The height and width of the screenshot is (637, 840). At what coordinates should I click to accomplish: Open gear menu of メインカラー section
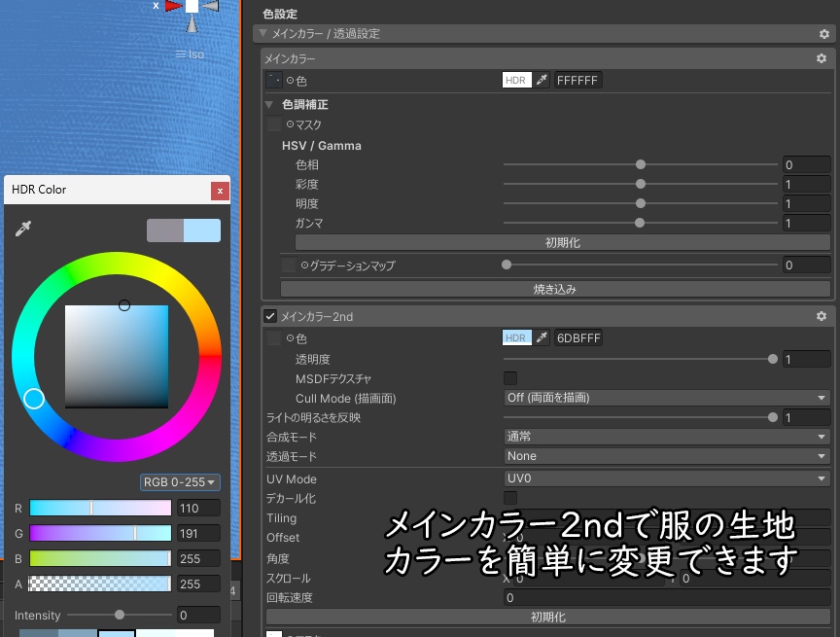(822, 58)
